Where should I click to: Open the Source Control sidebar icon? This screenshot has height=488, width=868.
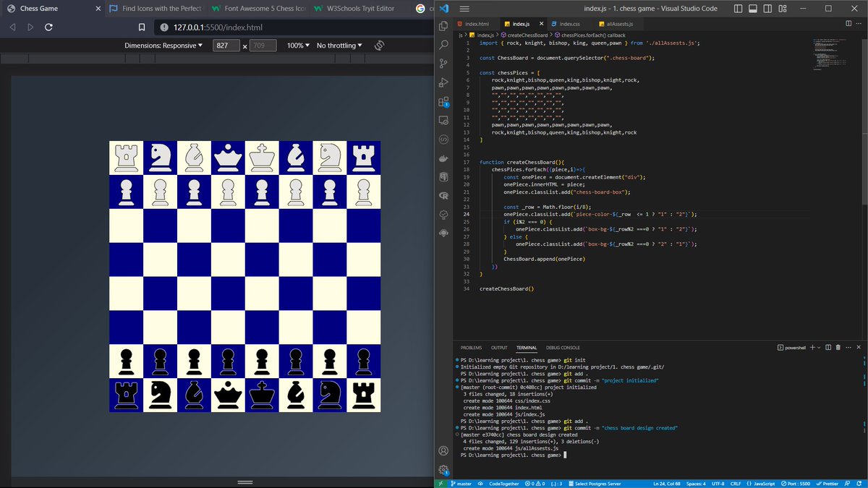coord(443,63)
